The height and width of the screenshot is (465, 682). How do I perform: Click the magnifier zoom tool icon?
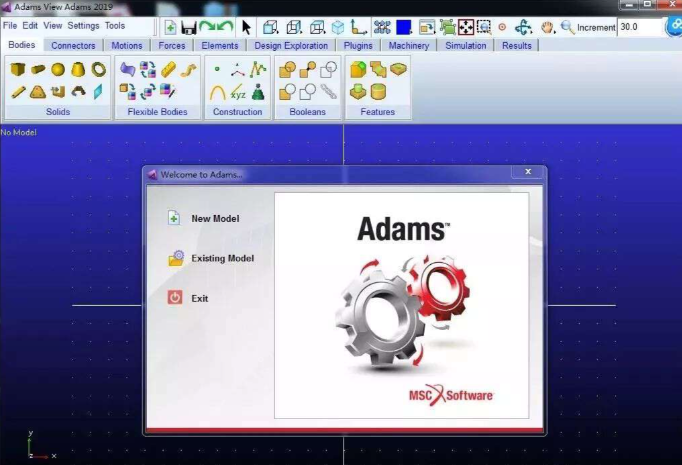click(x=567, y=27)
